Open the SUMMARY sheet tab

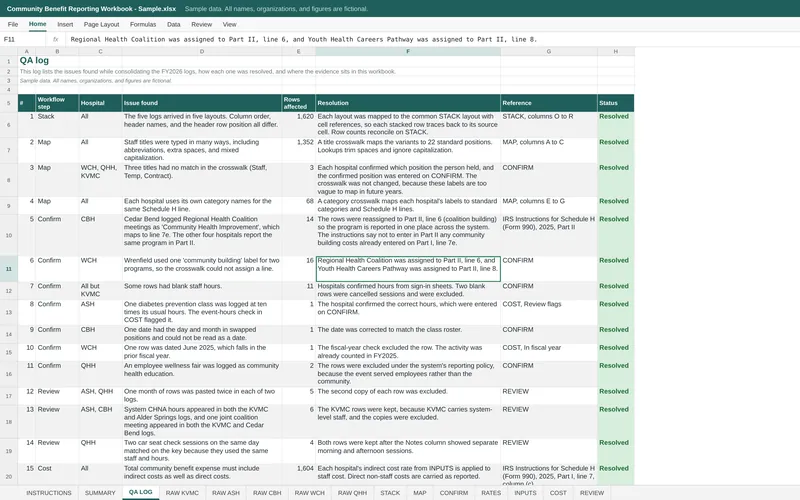[x=100, y=493]
